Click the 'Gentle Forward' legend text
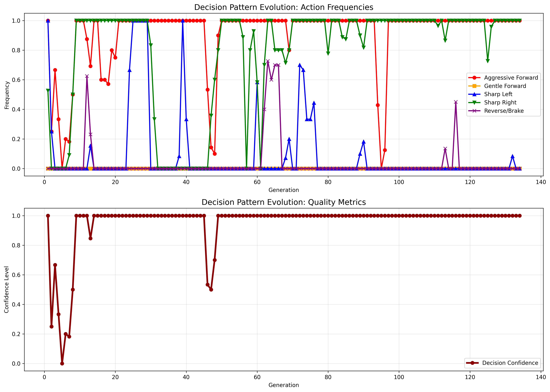This screenshot has width=550, height=392. pos(505,86)
